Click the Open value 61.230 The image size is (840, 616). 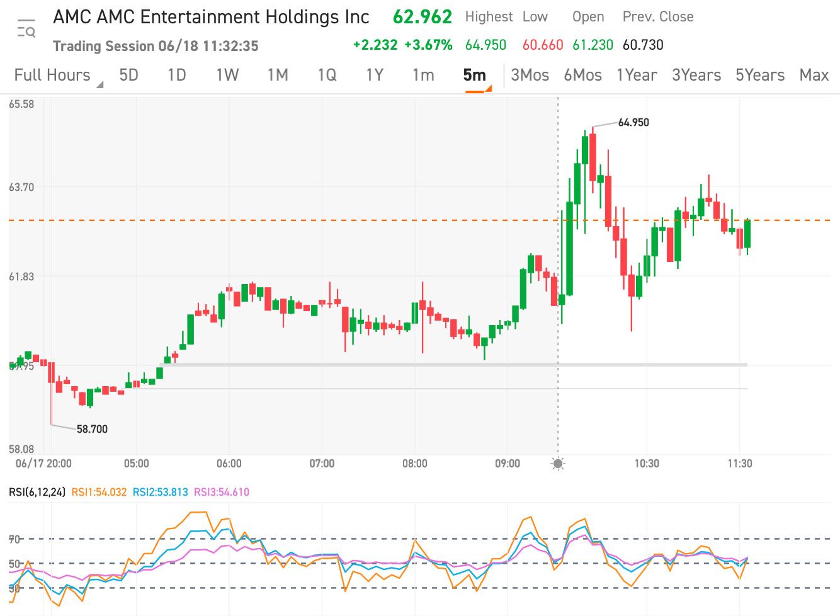[x=593, y=45]
